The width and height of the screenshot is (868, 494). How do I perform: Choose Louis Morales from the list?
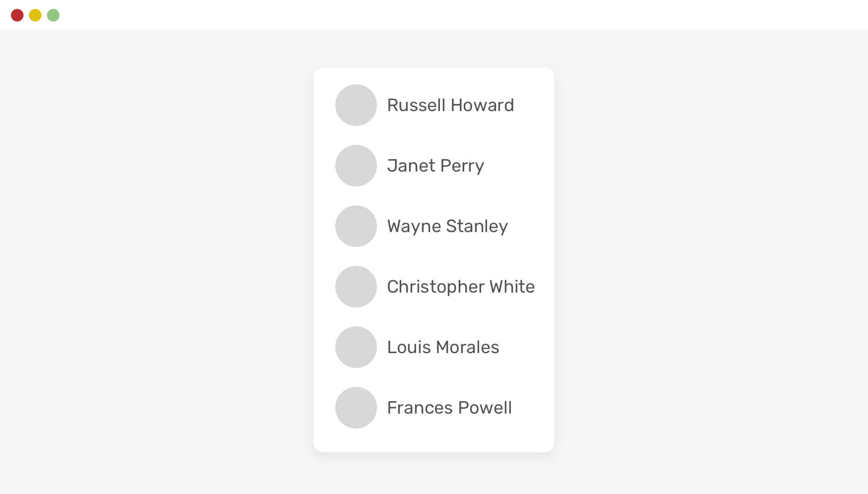(442, 347)
